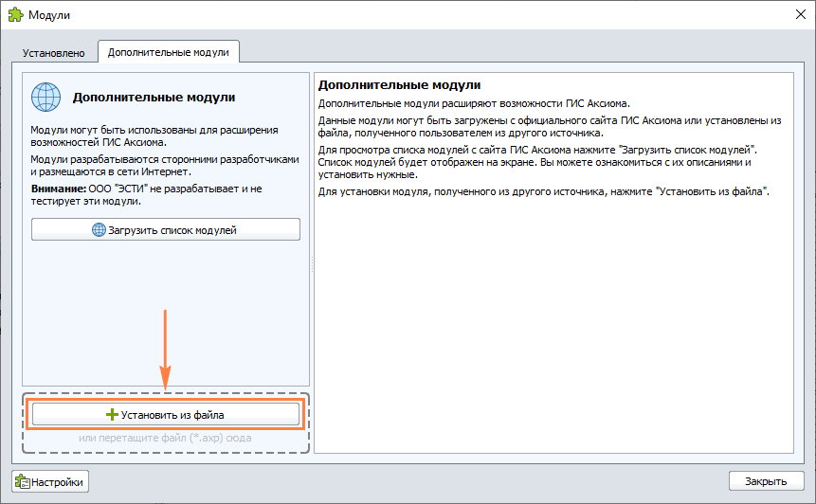Switch to the Установлено tab
Image resolution: width=816 pixels, height=504 pixels.
pyautogui.click(x=54, y=53)
